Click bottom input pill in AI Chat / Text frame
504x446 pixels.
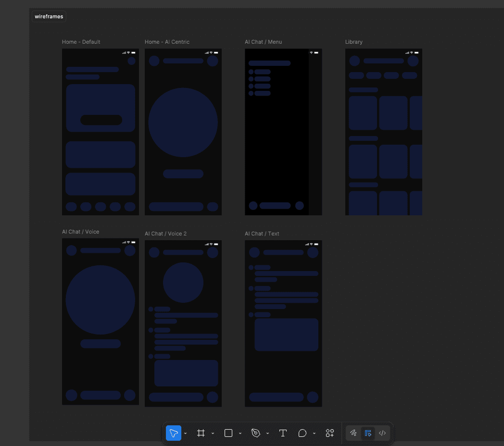tap(277, 397)
